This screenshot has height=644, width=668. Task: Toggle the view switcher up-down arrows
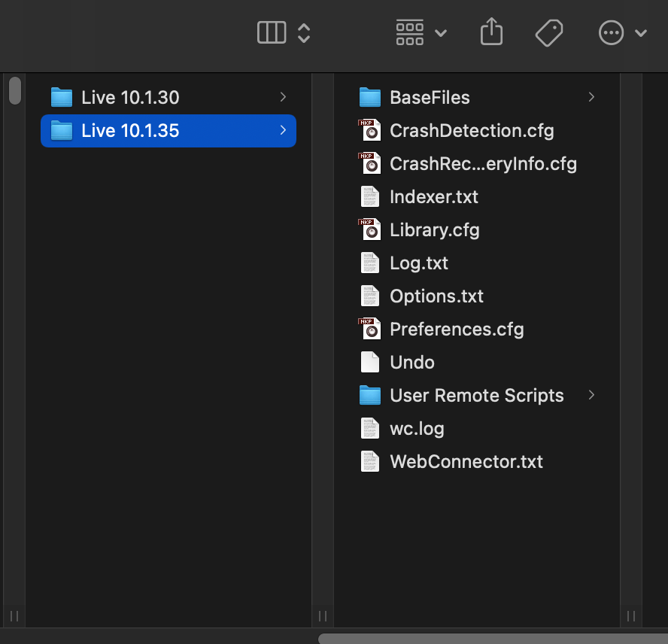(x=304, y=32)
